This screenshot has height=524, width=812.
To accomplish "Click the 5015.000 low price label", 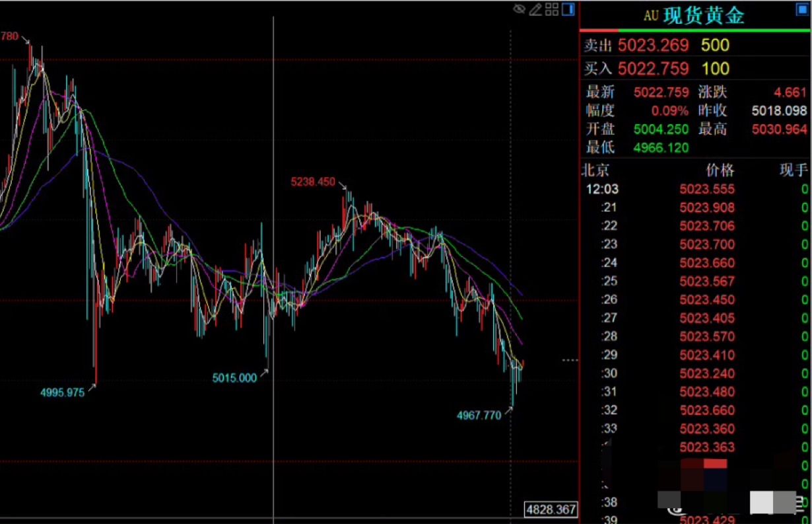I will (x=234, y=378).
